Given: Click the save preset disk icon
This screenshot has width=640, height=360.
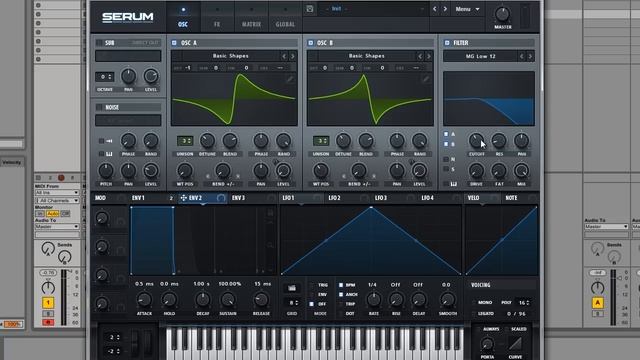Looking at the screenshot, I should point(310,9).
